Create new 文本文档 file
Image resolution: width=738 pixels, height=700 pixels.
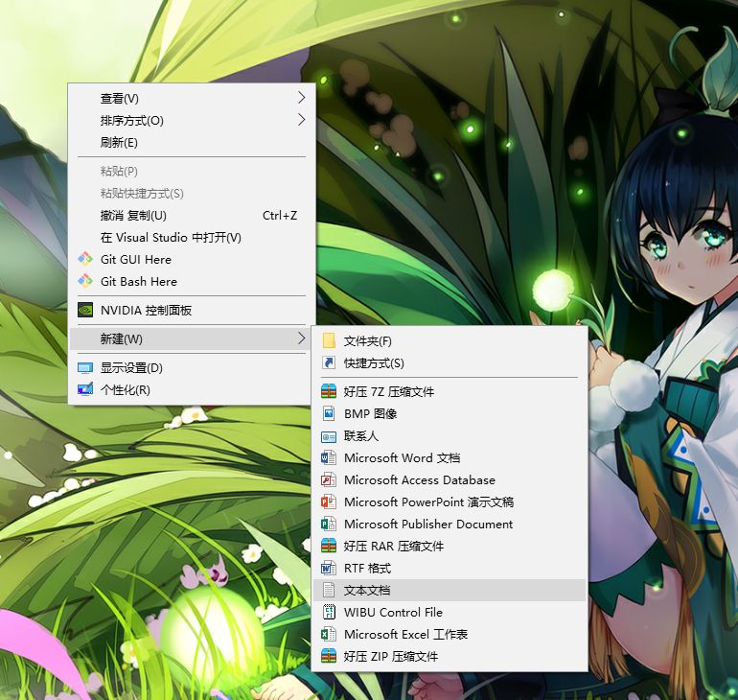(450, 591)
